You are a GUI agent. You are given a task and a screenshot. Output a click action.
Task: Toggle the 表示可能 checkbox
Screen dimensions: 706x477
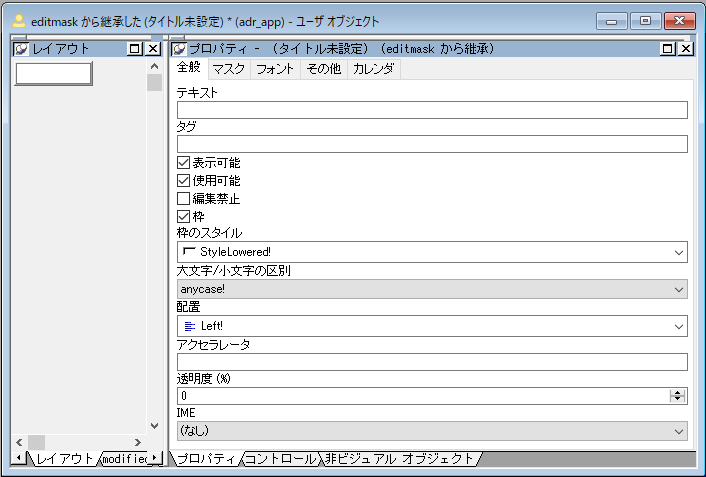(183, 162)
